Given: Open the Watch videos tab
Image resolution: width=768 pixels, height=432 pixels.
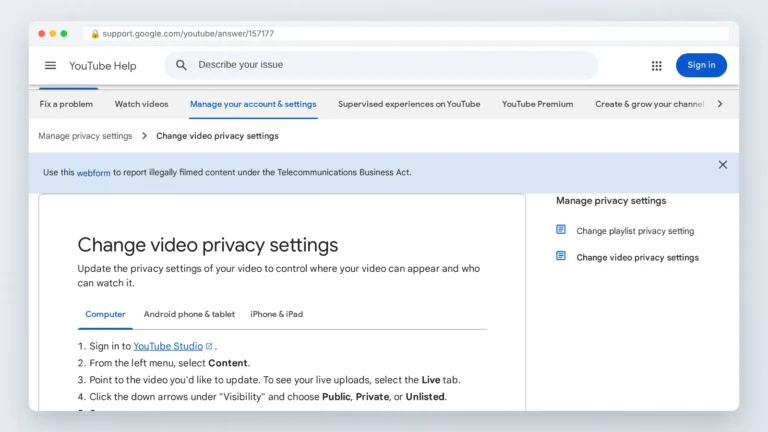Looking at the screenshot, I should point(141,104).
